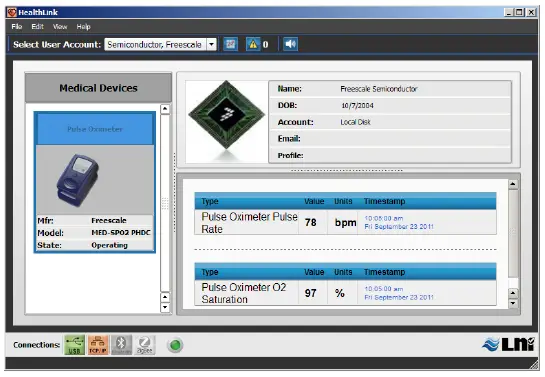Click the Timestamp header of second table
The image size is (545, 377).
[384, 272]
